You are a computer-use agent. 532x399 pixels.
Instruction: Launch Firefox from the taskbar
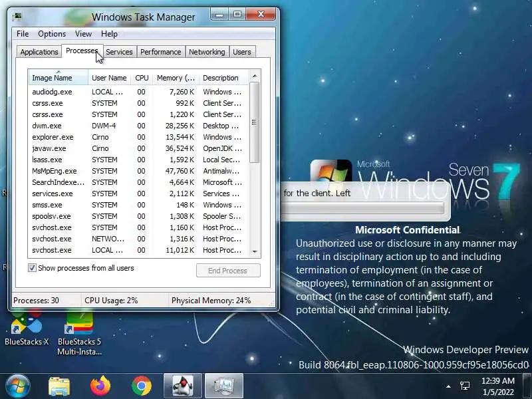tap(100, 386)
